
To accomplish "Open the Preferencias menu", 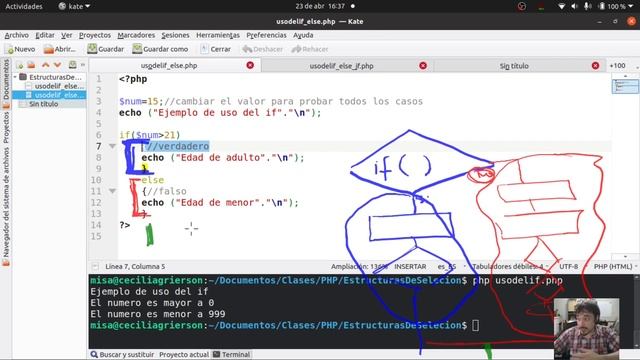I will tap(266, 36).
